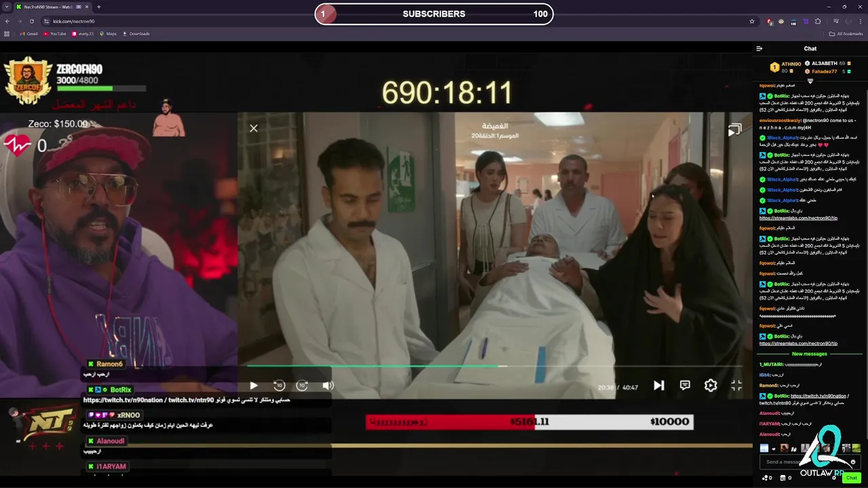
Task: Click the Chat panel header title
Action: click(810, 49)
